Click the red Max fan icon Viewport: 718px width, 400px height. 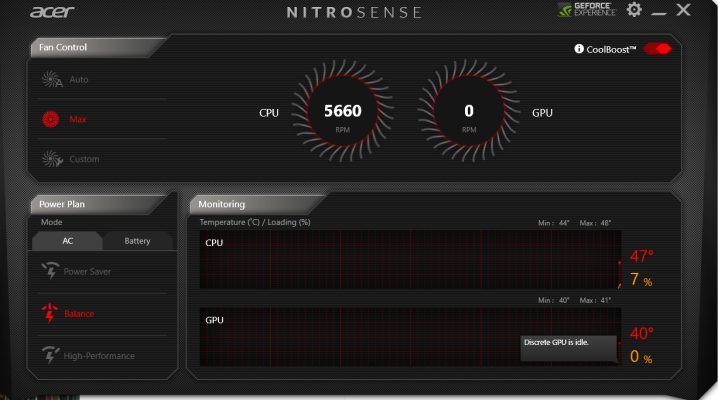click(x=50, y=119)
